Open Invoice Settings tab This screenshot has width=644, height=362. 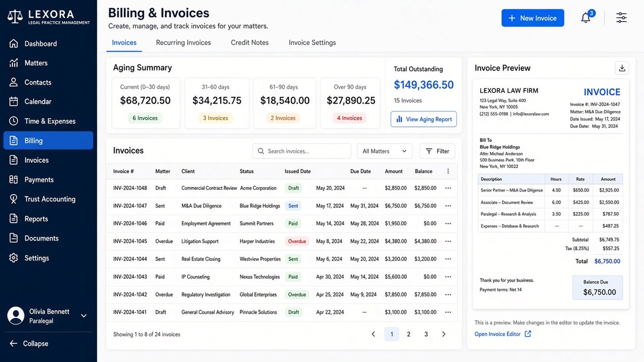coord(312,42)
